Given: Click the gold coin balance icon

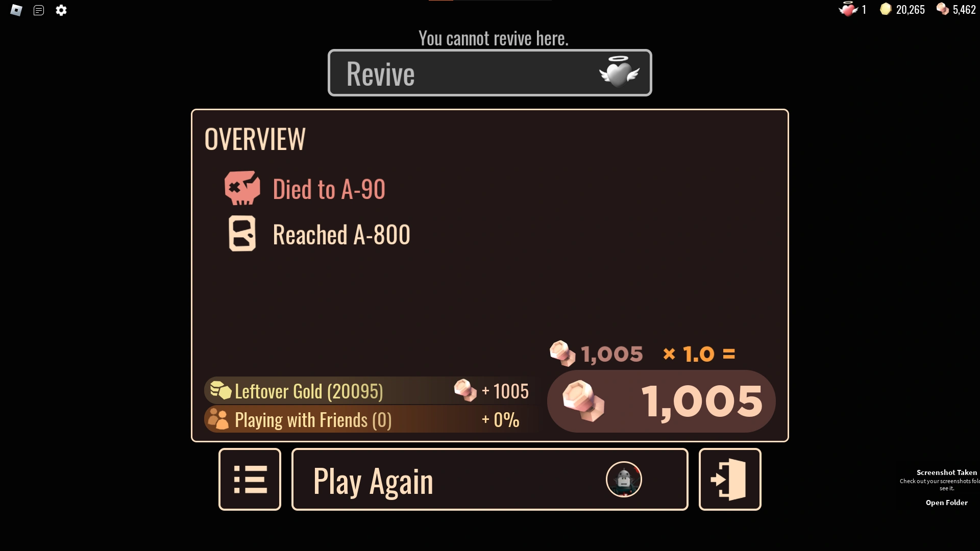Looking at the screenshot, I should pyautogui.click(x=886, y=9).
